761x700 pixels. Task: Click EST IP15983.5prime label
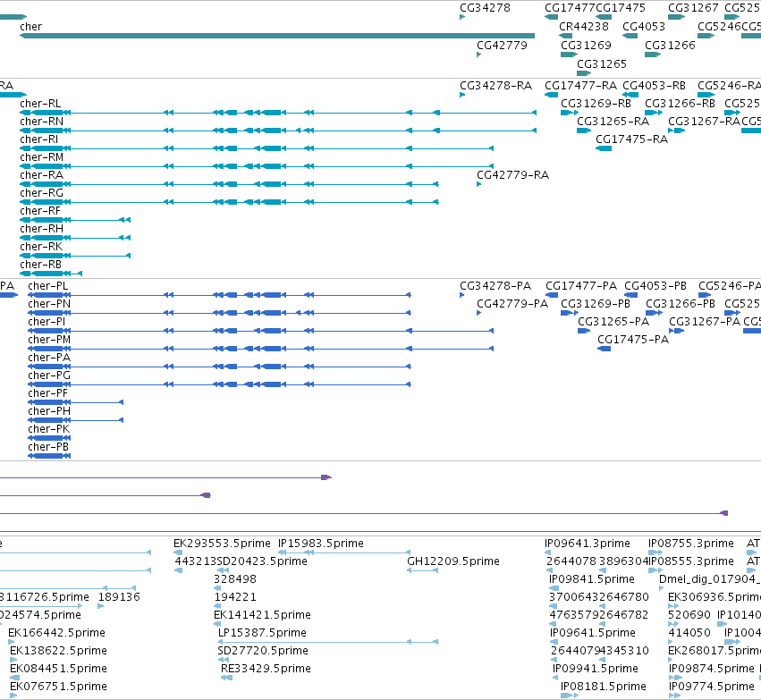coord(320,544)
